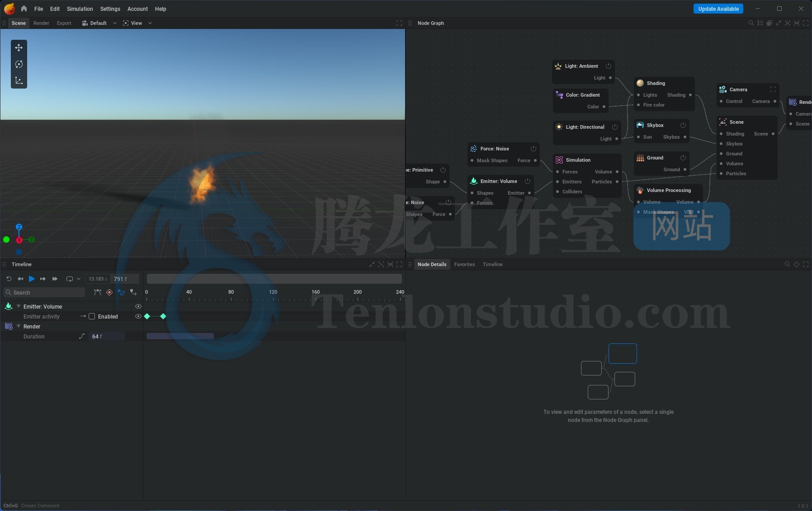This screenshot has height=511, width=812.
Task: Click the red keyframe diamond icon
Action: point(109,292)
